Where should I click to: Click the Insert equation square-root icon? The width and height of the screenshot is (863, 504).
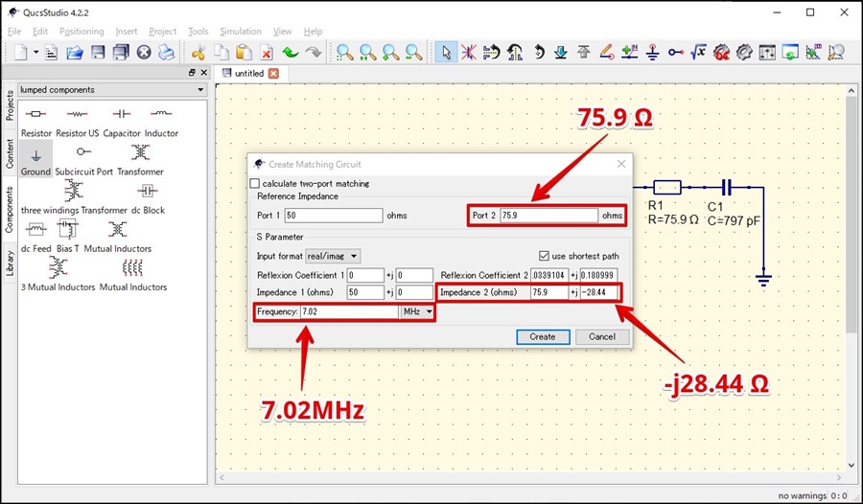(x=698, y=53)
